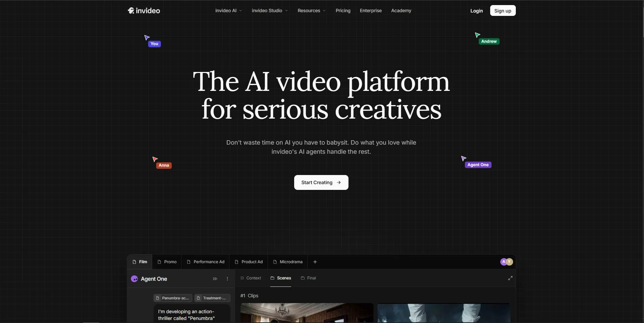Click the fast-forward icon beside Agent One
Image resolution: width=644 pixels, height=323 pixels.
215,279
